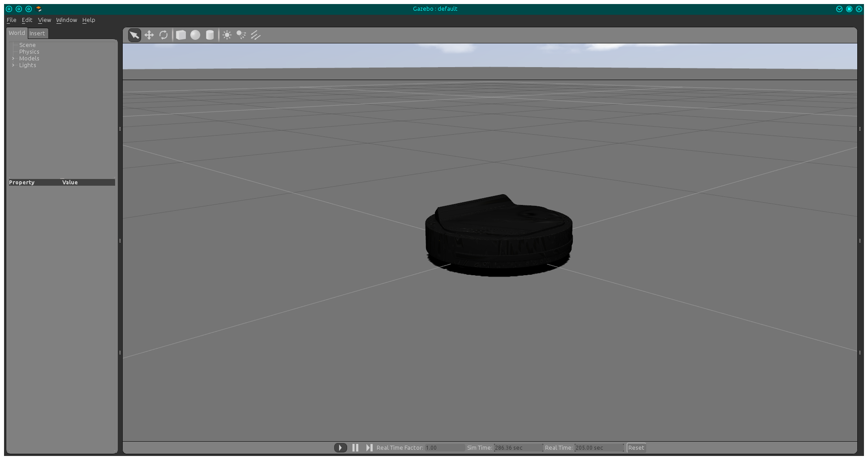Add a point light source
Image resolution: width=868 pixels, height=460 pixels.
(227, 35)
